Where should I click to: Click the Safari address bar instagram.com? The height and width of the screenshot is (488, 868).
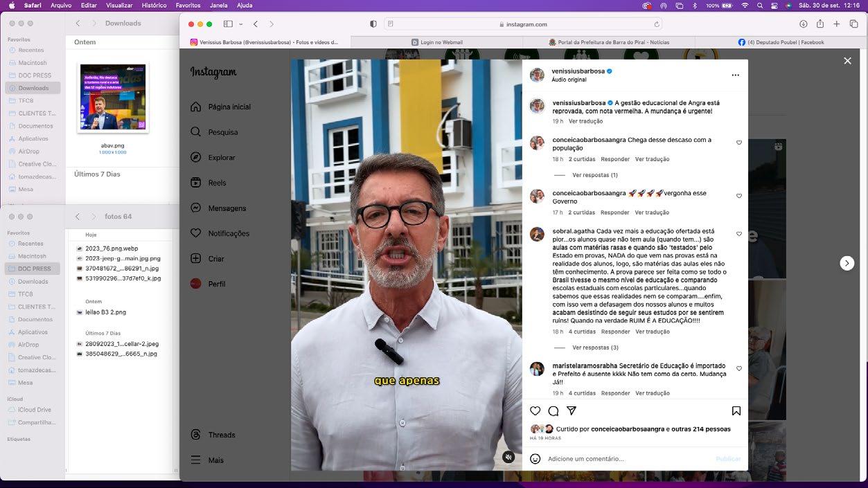tap(523, 24)
